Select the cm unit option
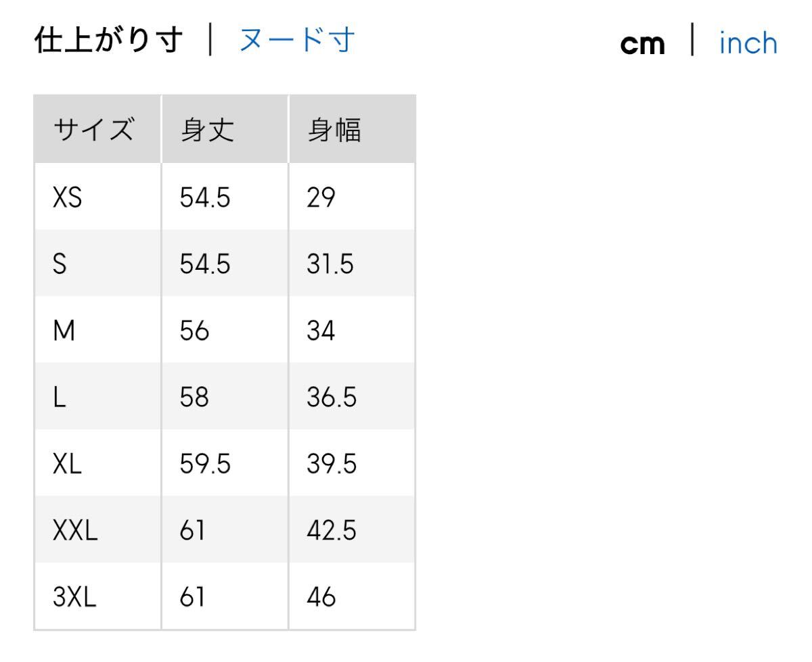 point(643,43)
